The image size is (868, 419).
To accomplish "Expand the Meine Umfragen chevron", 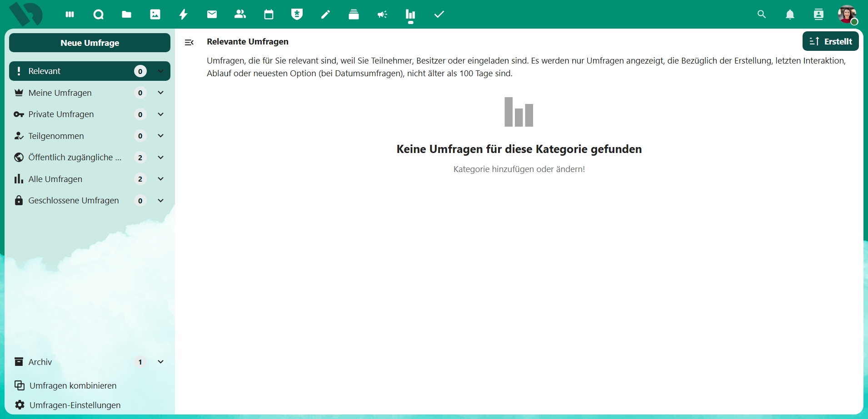I will click(160, 93).
